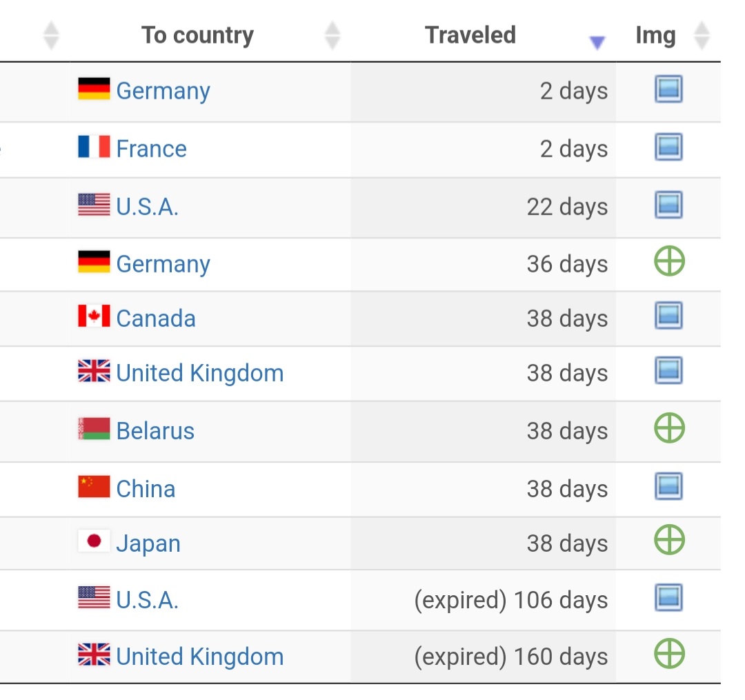The image size is (745, 700).
Task: Open image icon for China postcard
Action: [x=668, y=486]
